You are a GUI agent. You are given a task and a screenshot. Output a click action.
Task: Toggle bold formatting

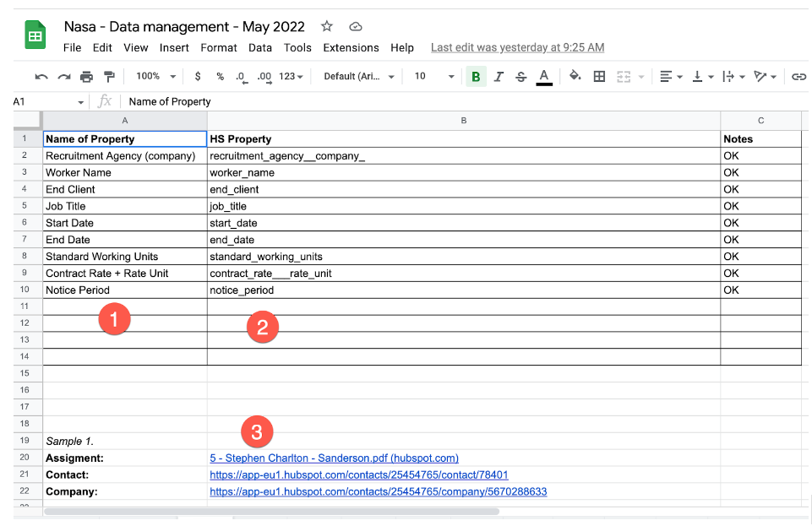click(476, 77)
